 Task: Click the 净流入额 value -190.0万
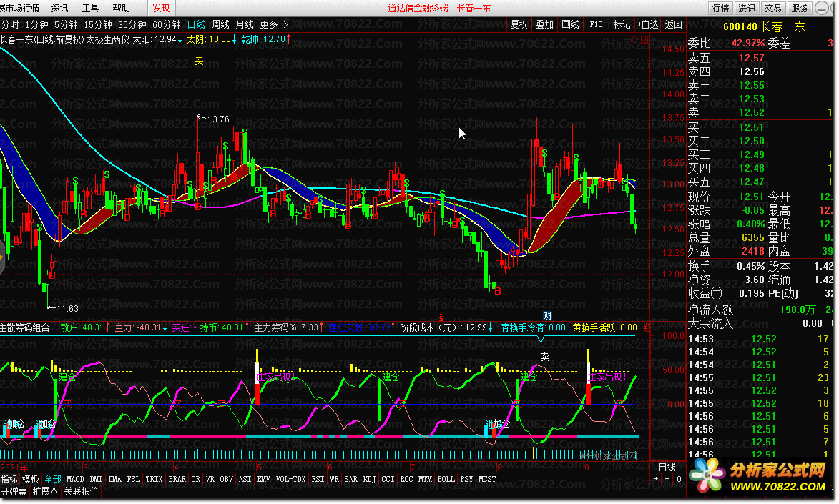pyautogui.click(x=796, y=310)
